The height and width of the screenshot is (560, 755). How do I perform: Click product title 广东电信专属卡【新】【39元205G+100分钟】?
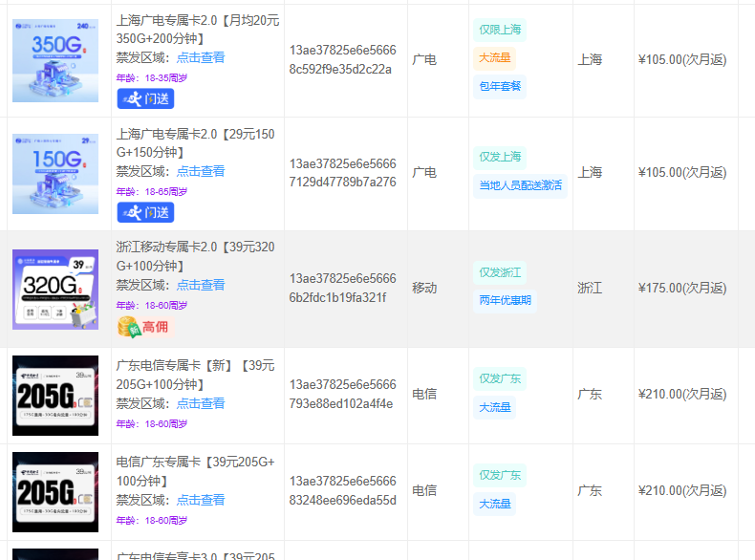[x=196, y=375]
